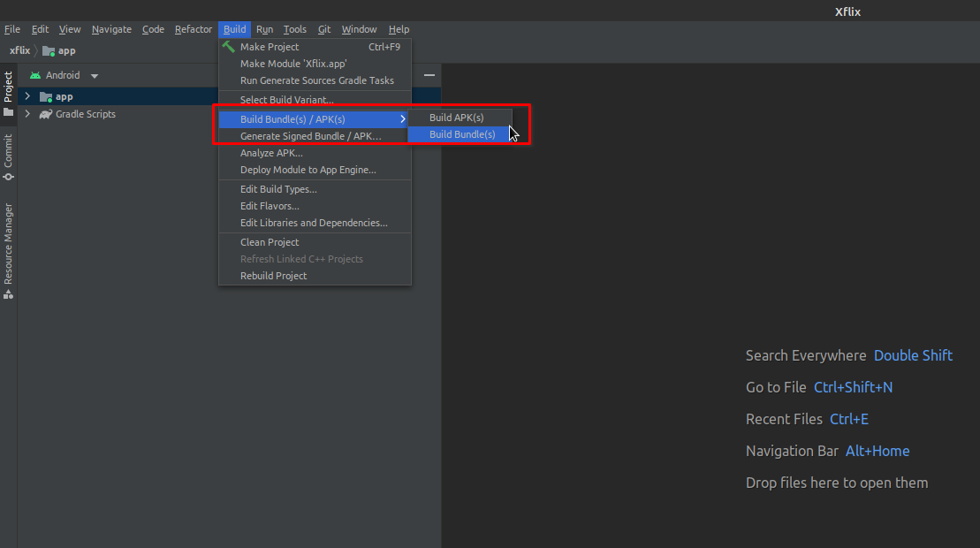Choose Edit Build Types...

click(x=315, y=189)
